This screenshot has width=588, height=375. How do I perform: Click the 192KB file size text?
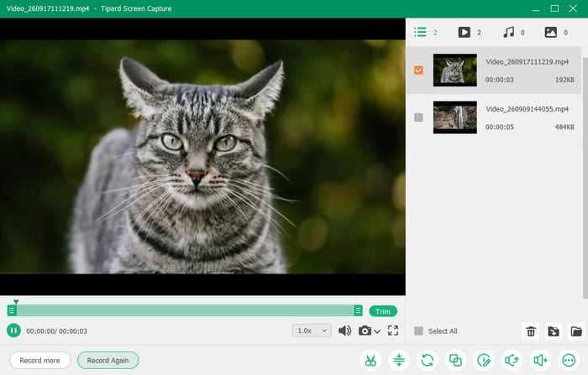pos(564,80)
